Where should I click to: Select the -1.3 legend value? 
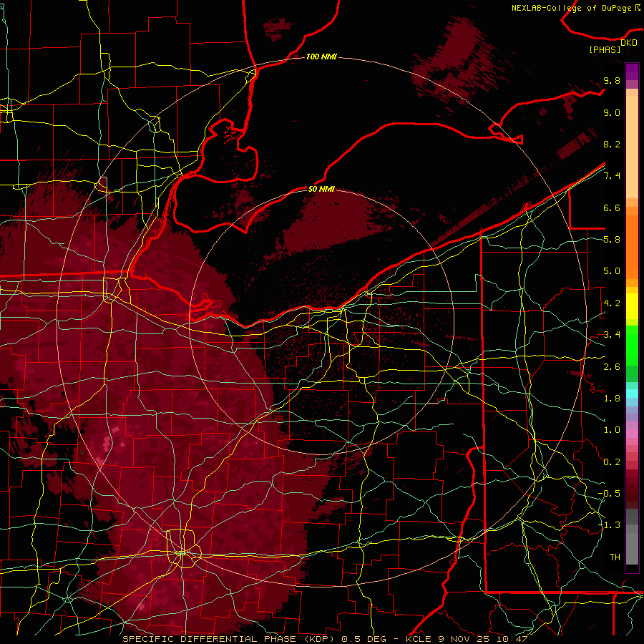click(609, 525)
